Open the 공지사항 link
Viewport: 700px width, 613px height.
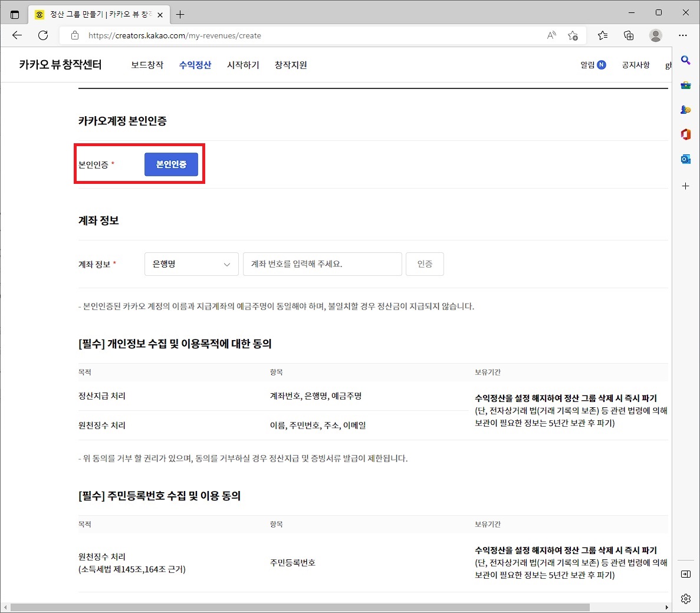point(636,65)
